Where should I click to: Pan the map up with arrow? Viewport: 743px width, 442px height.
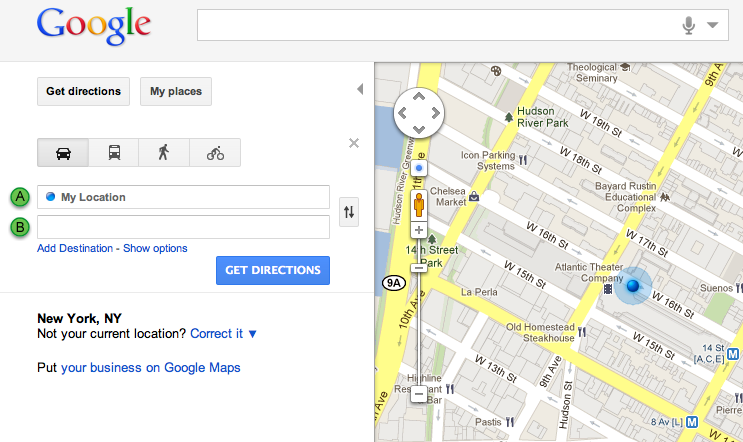[x=419, y=97]
